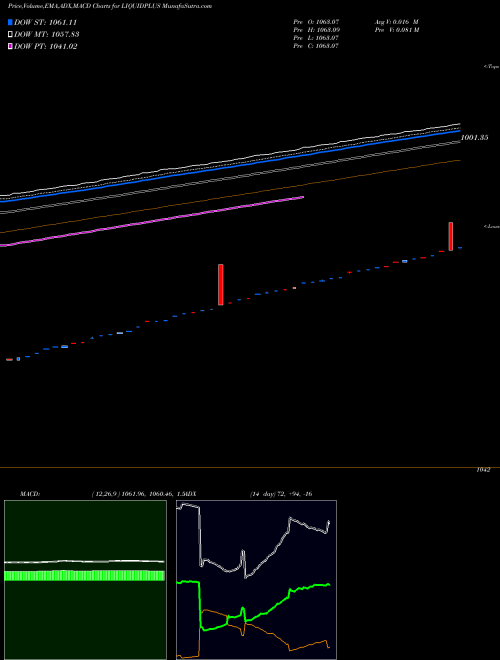The height and width of the screenshot is (660, 500).
Task: Open the ADX indicator chart panel
Action: tap(256, 580)
